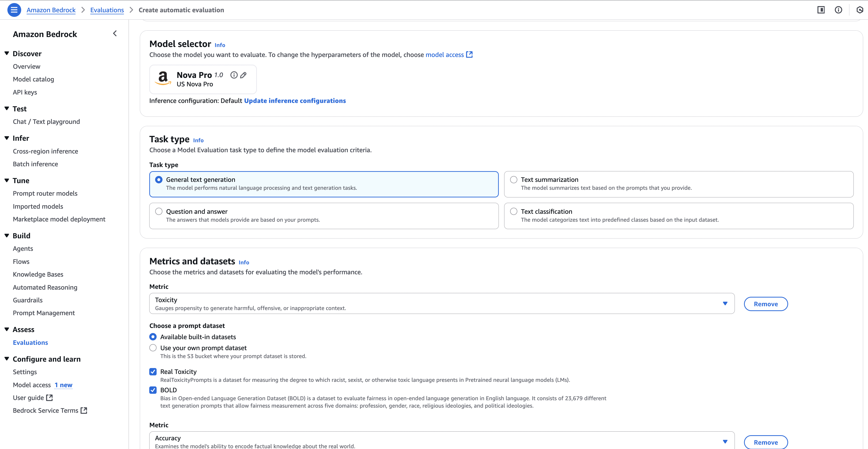Open Imported models page
Screen dimensions: 868x449
[38, 206]
